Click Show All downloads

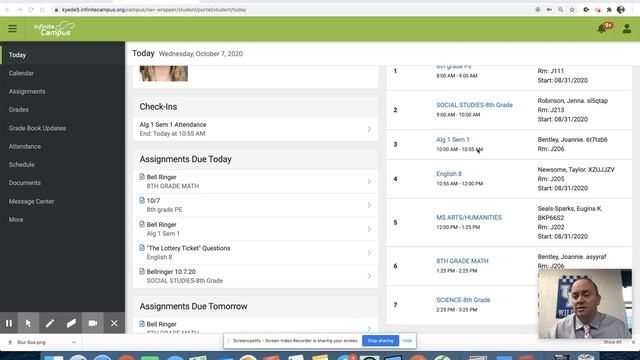coord(612,342)
